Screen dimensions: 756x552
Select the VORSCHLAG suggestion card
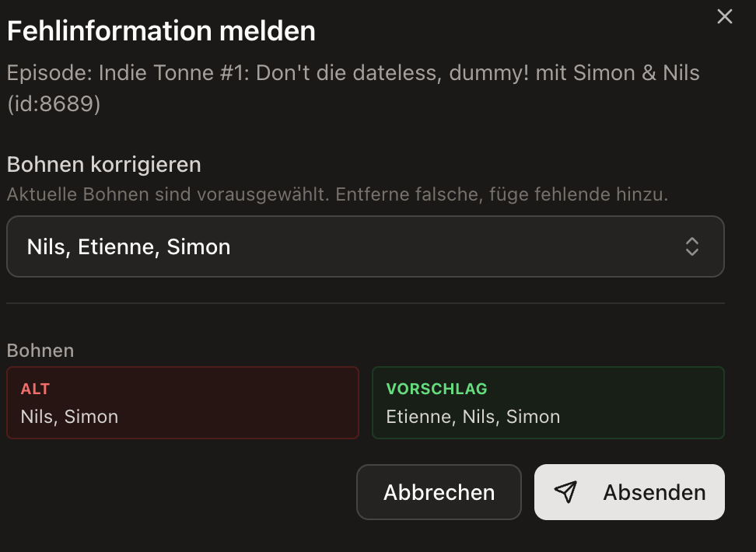548,403
